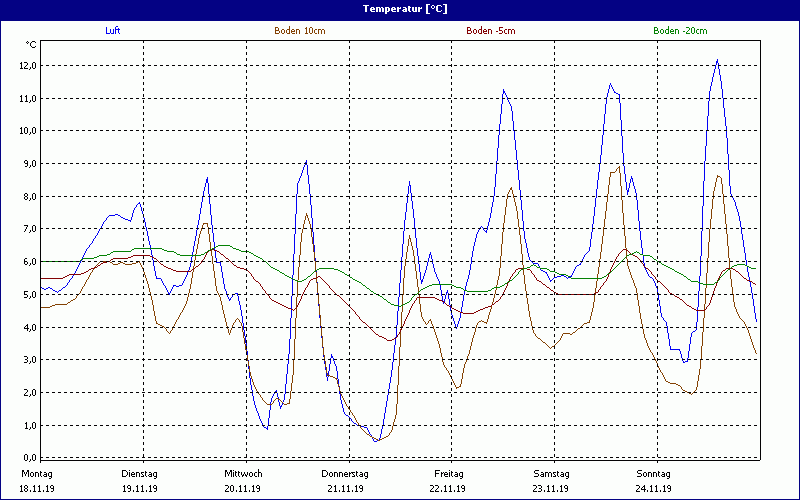Screen dimensions: 800x500
Task: Select the green "Boden -20cm" legend label
Action: 680,31
